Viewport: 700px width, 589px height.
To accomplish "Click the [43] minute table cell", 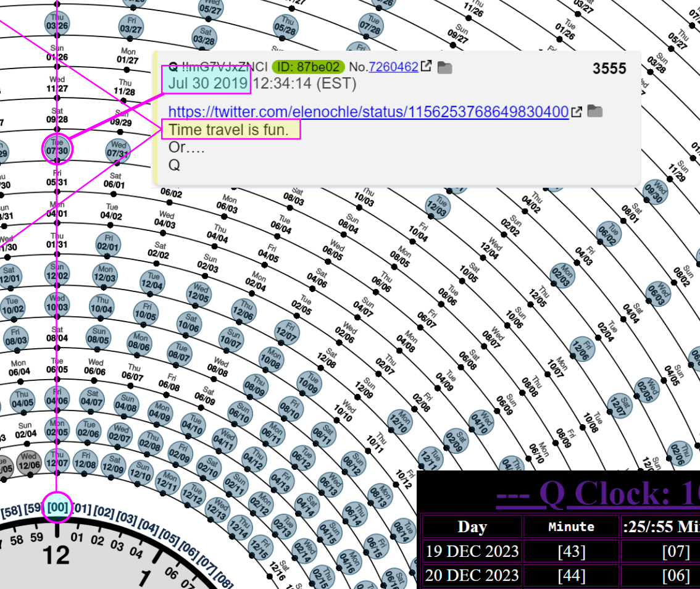I will [x=572, y=551].
